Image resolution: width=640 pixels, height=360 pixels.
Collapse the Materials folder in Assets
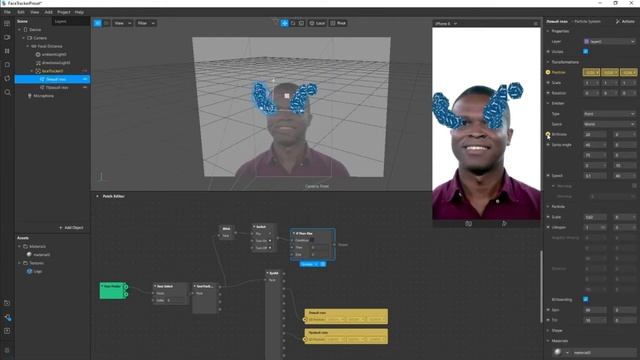click(19, 247)
